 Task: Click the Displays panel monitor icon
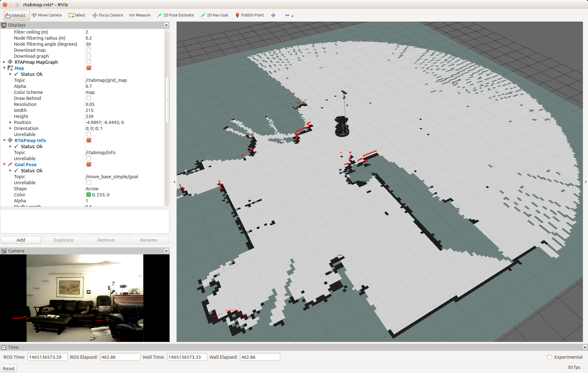point(4,25)
